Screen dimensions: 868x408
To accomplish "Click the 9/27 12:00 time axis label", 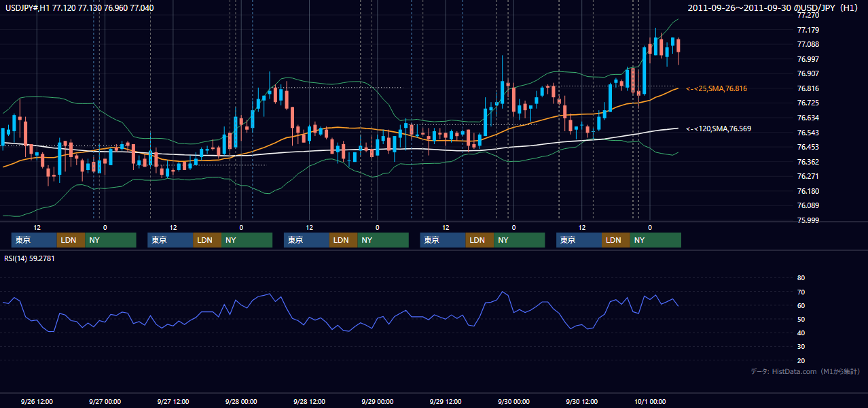I will 173,401.
